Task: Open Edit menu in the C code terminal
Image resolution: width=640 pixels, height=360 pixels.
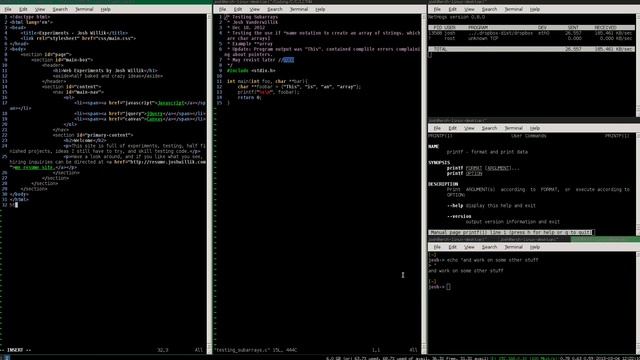Action: (238, 9)
